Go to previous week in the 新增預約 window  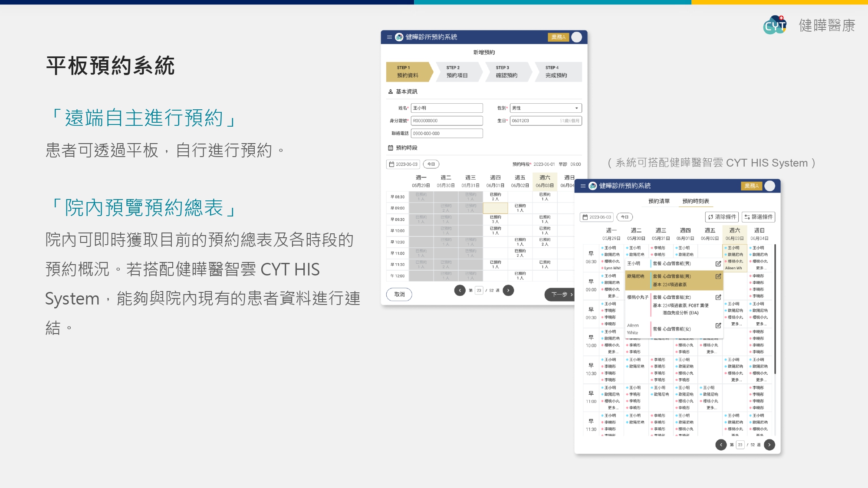(x=460, y=290)
